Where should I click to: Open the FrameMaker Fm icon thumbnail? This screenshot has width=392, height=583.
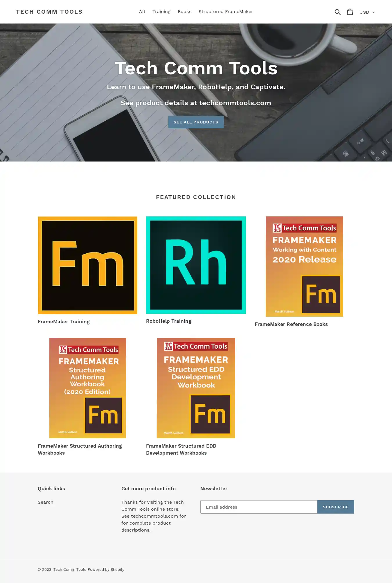coord(87,265)
